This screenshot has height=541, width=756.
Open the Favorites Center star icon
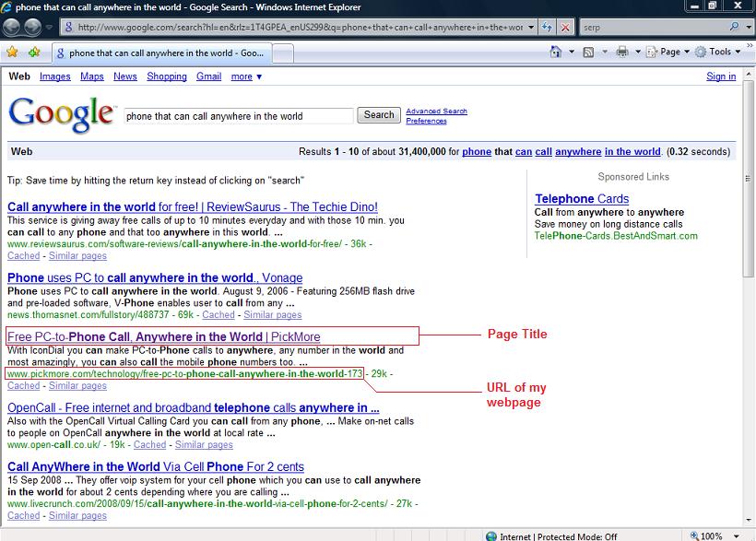click(x=13, y=53)
